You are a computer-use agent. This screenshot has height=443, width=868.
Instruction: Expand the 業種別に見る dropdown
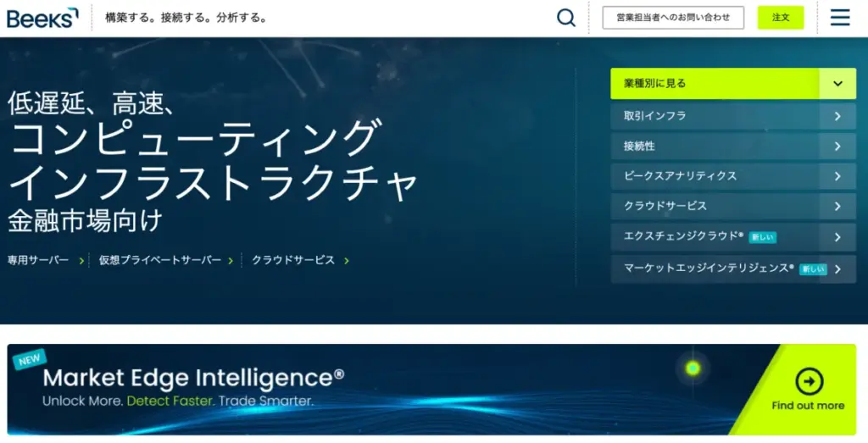(x=733, y=84)
